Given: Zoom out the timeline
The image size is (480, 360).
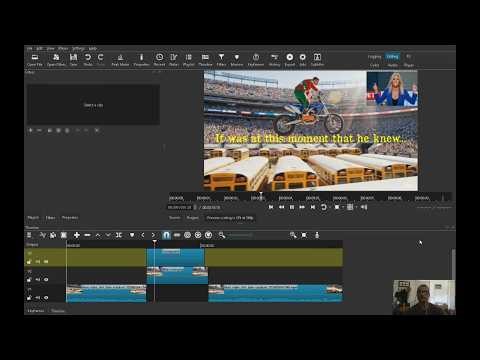Looking at the screenshot, I should (222, 235).
